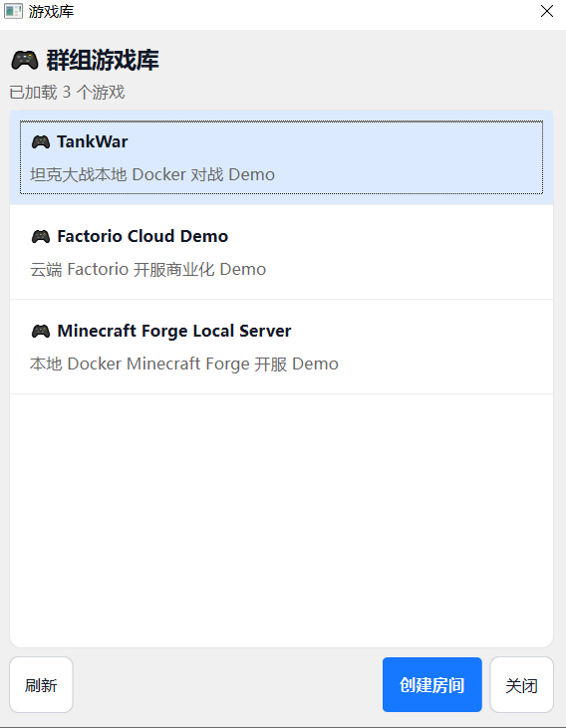Click the 游戏库 window icon in the title bar

click(13, 11)
